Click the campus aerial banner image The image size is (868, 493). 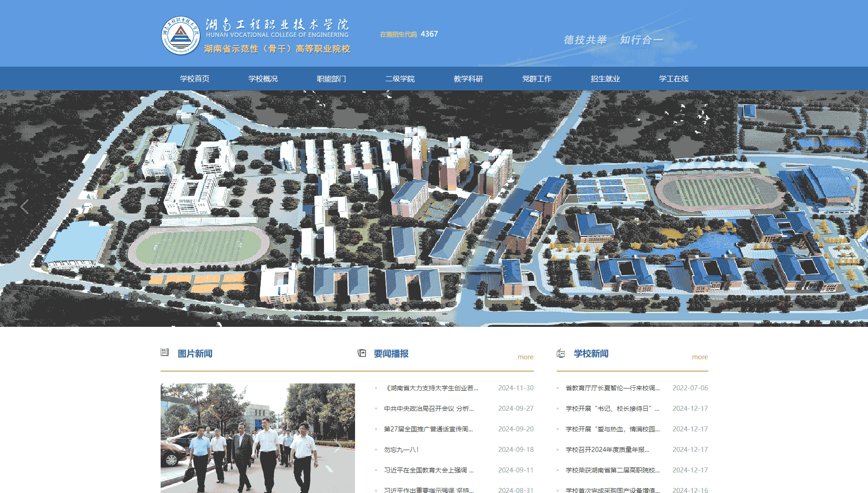pos(434,209)
